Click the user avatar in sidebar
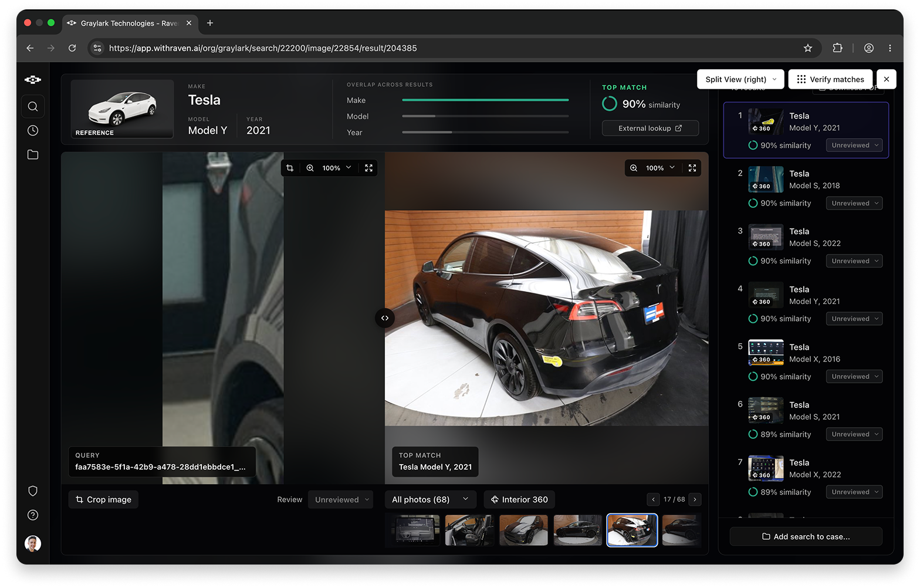 click(x=33, y=543)
